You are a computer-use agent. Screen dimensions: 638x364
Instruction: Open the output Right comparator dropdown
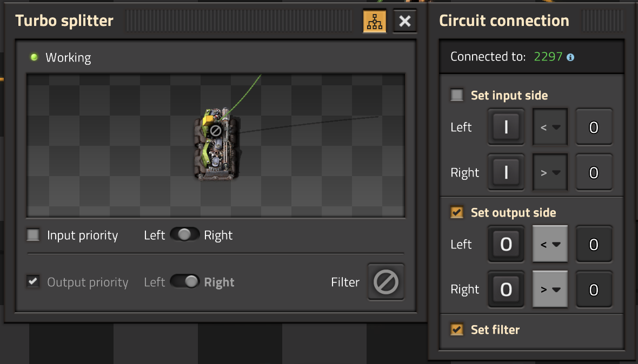pyautogui.click(x=550, y=289)
